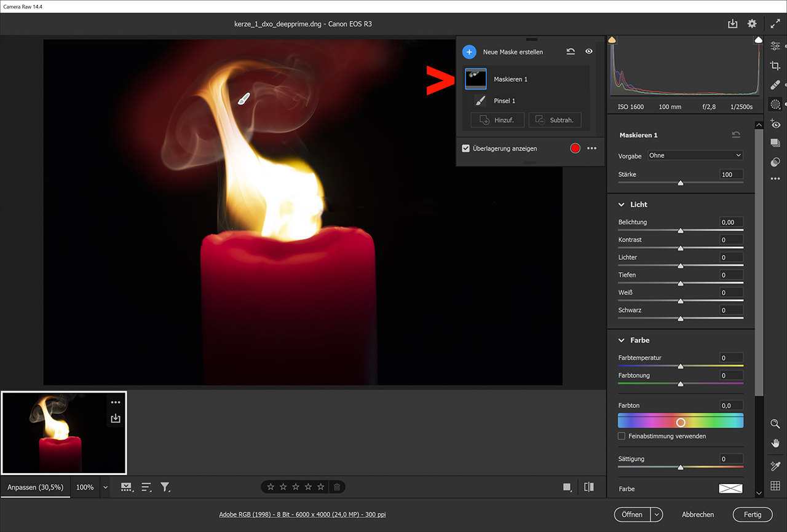Collapse the Farbe section
Viewport: 787px width, 532px height.
(621, 340)
